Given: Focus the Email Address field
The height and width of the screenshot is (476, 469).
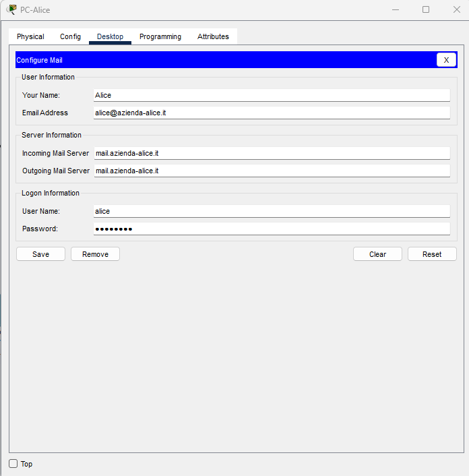Looking at the screenshot, I should [272, 113].
